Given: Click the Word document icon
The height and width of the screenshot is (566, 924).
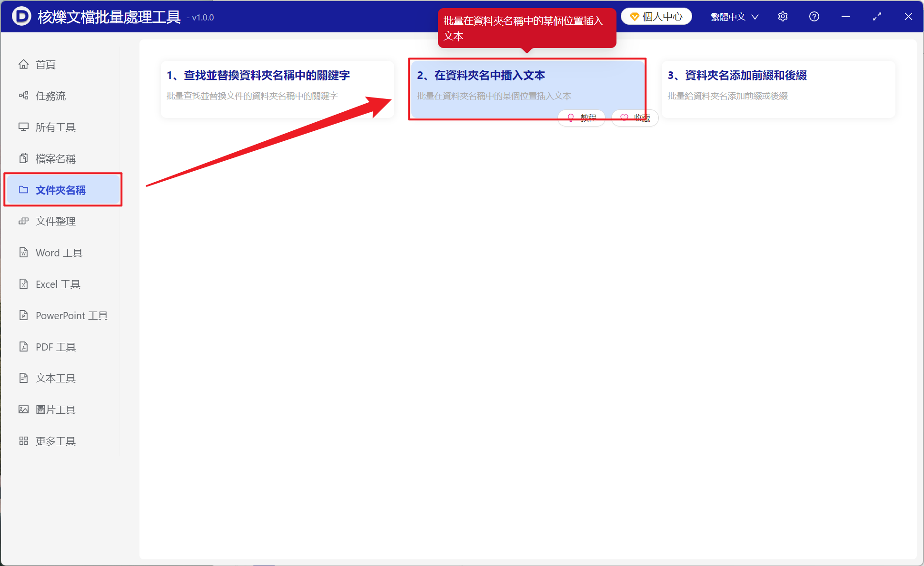Looking at the screenshot, I should coord(23,253).
